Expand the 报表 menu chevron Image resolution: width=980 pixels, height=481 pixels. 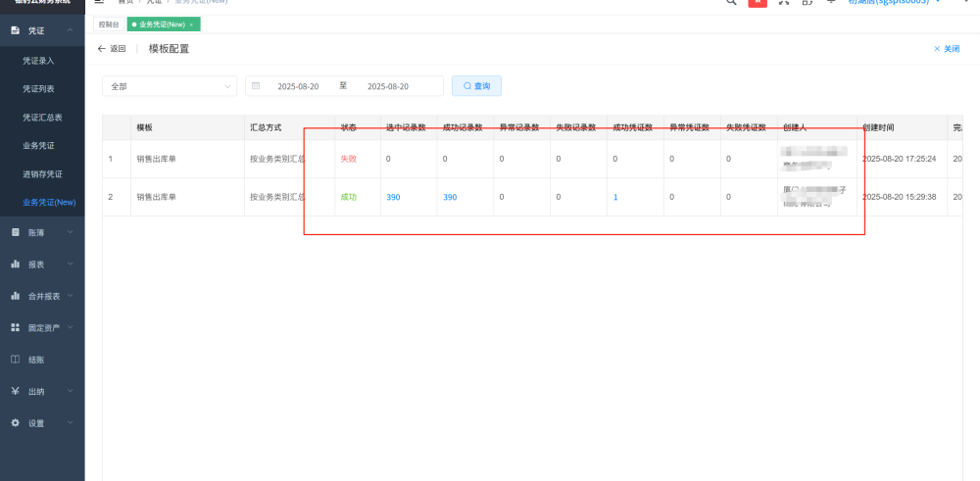click(71, 265)
